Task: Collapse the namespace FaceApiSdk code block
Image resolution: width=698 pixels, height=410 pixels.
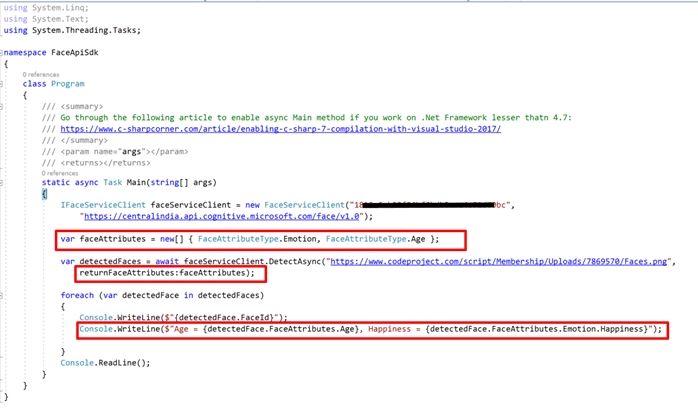Action: [4, 51]
